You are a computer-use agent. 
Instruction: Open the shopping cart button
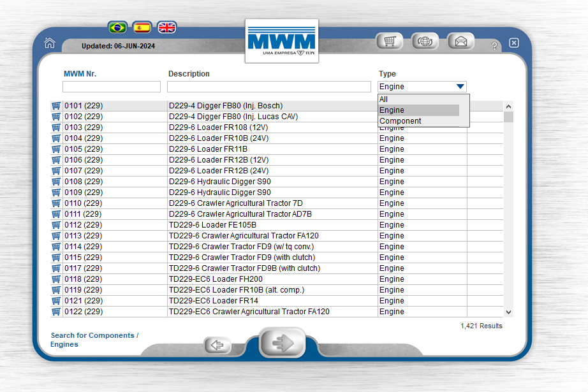(390, 41)
